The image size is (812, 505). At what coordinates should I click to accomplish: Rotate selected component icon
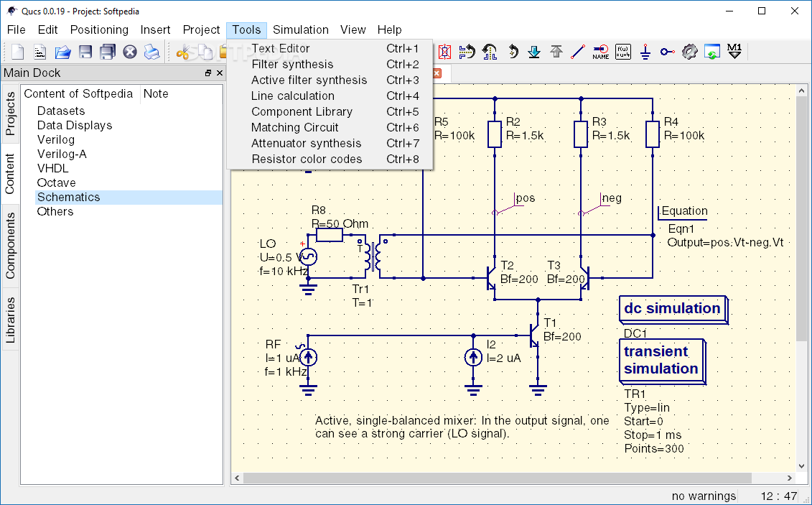513,52
